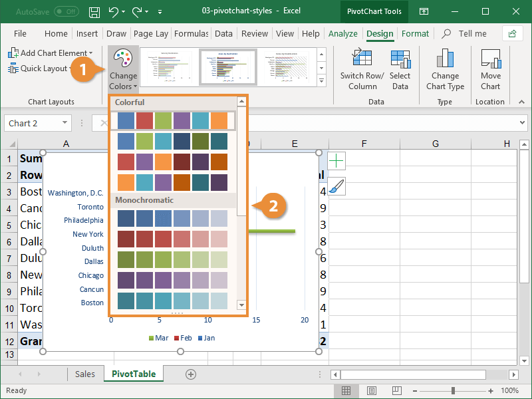Viewport: 532px width, 399px height.
Task: Add a new sheet with plus icon
Action: click(191, 374)
